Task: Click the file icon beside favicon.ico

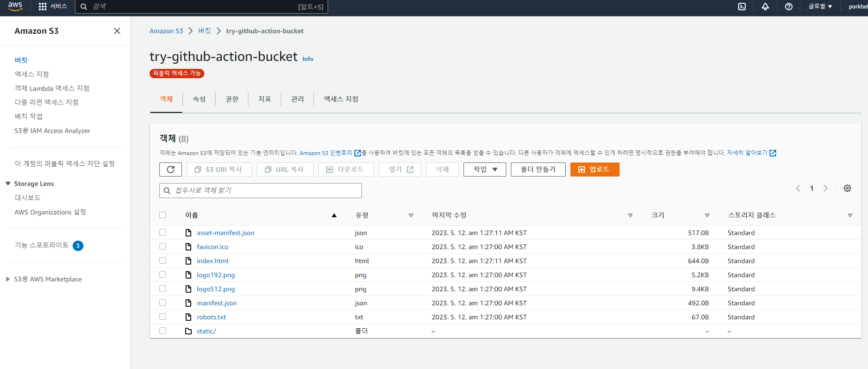Action: [188, 247]
